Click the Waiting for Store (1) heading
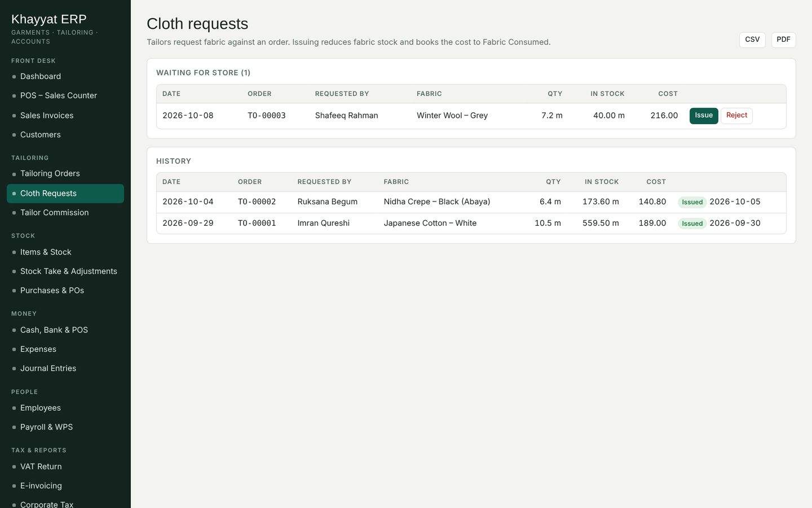 click(204, 73)
